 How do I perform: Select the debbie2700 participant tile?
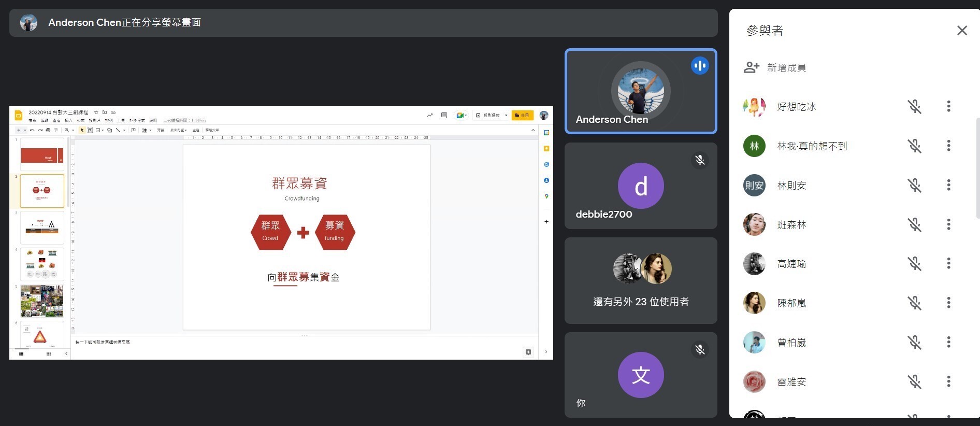coord(641,186)
